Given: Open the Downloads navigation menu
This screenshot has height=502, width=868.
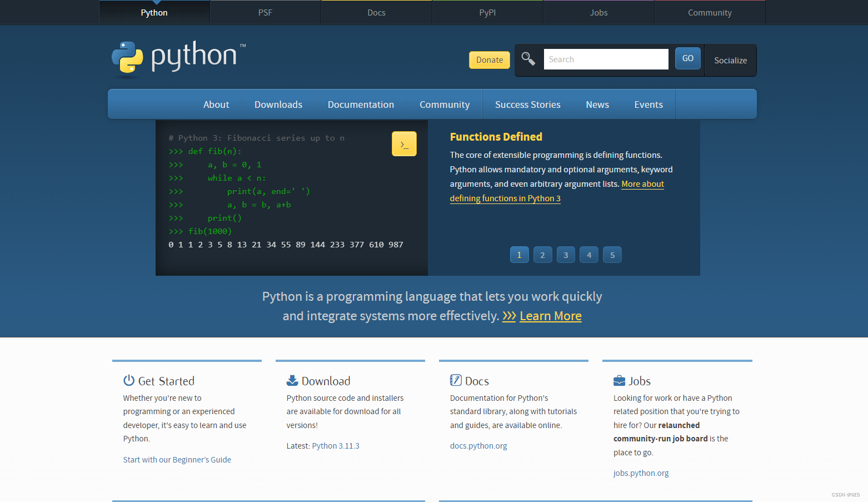Looking at the screenshot, I should pyautogui.click(x=278, y=105).
